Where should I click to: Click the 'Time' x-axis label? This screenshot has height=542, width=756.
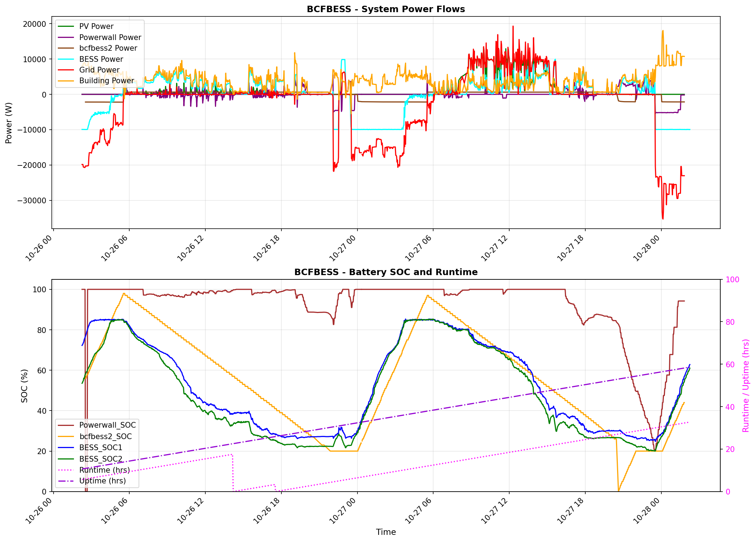[386, 532]
